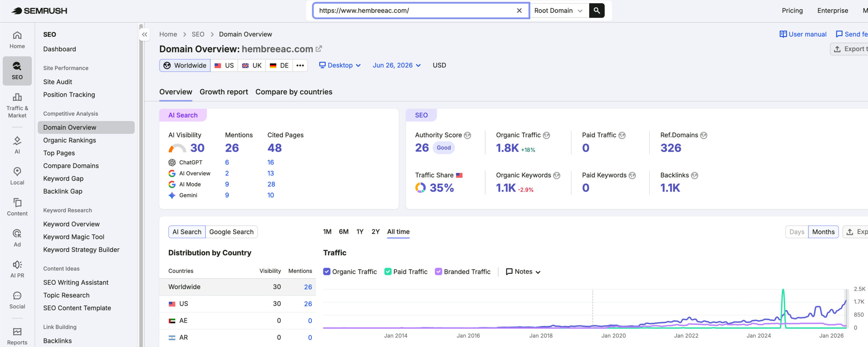Switch to the Growth report tab

[x=224, y=92]
